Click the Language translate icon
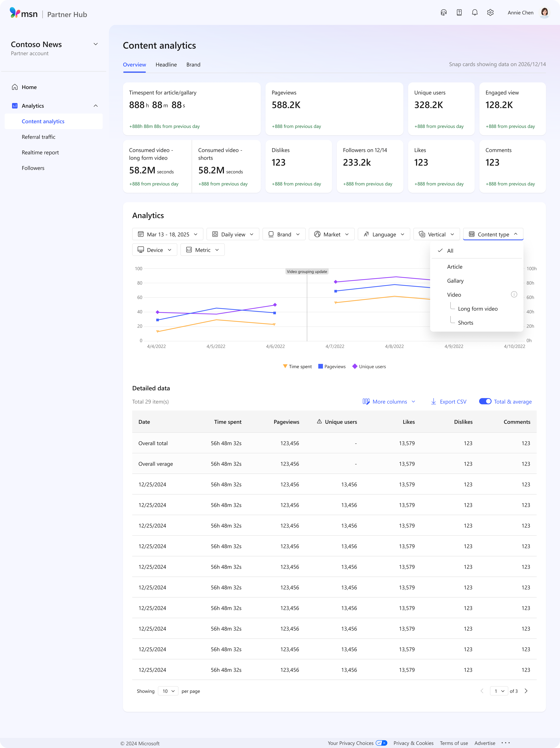This screenshot has height=748, width=560. point(366,234)
